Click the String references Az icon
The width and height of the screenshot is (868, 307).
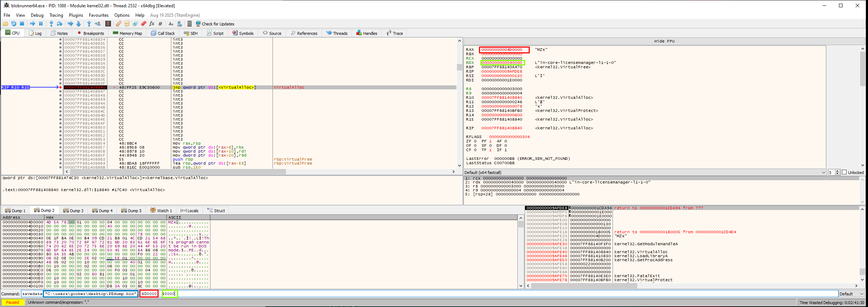click(x=171, y=24)
